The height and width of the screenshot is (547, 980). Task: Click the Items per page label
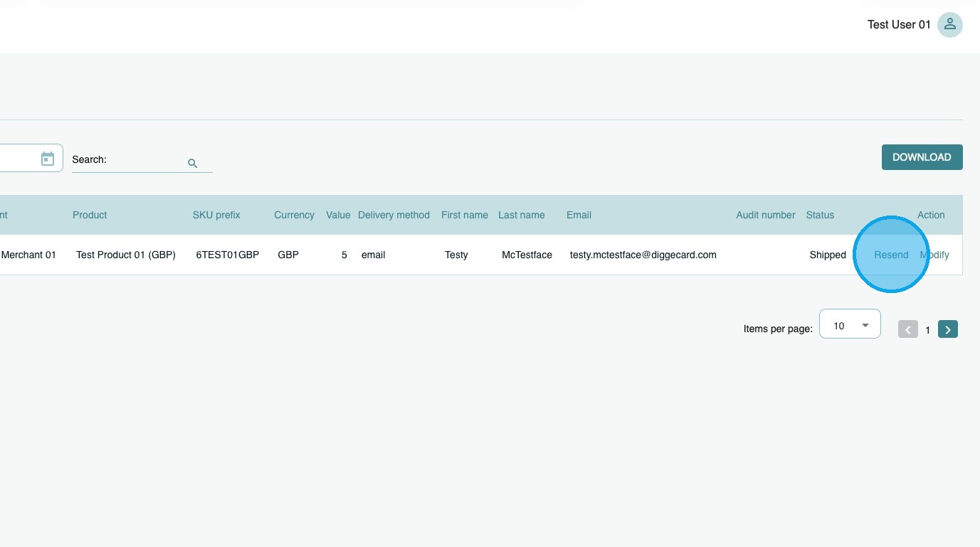pyautogui.click(x=778, y=329)
